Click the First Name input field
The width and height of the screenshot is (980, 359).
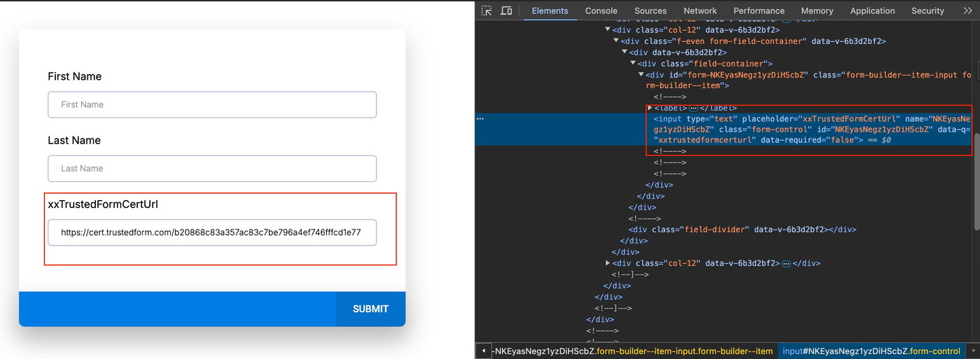[212, 104]
